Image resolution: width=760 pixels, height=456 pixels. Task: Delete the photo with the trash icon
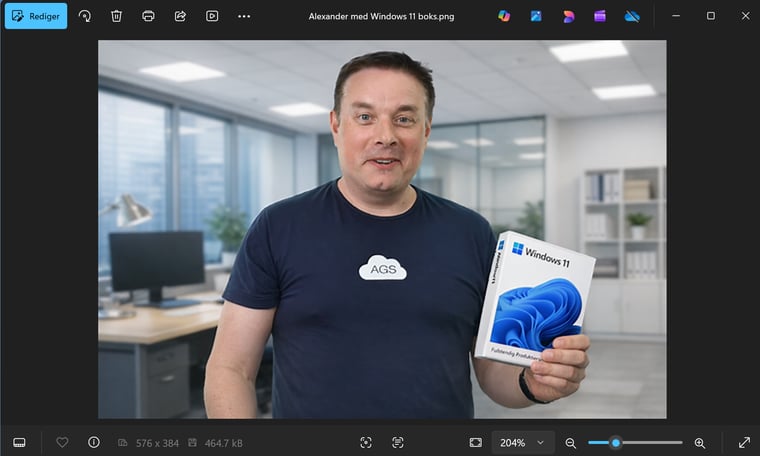[x=116, y=16]
